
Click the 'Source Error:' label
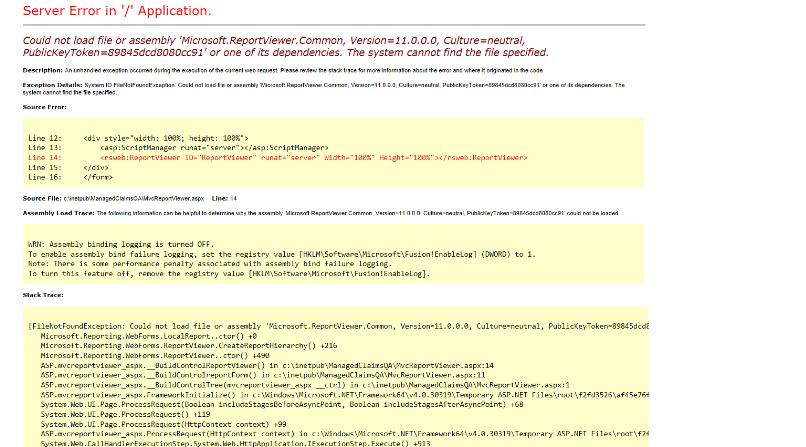(44, 107)
